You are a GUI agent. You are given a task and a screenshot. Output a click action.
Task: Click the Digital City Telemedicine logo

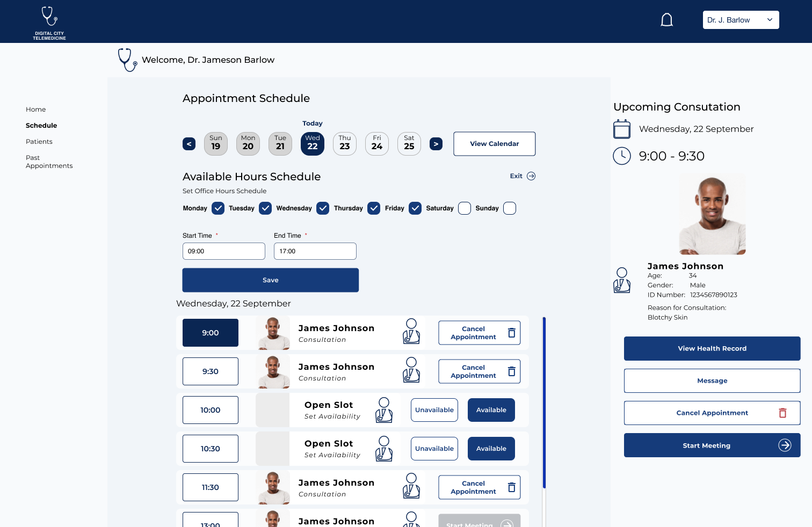[49, 23]
